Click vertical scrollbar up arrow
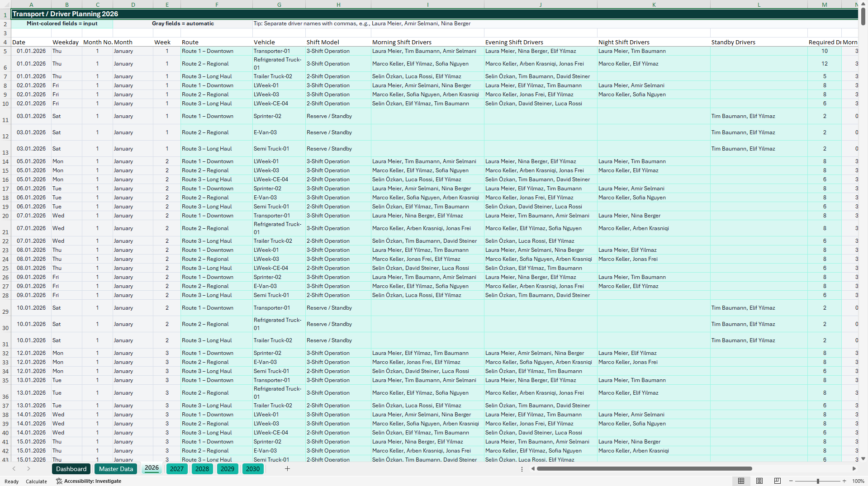Image resolution: width=868 pixels, height=486 pixels. 863,4
